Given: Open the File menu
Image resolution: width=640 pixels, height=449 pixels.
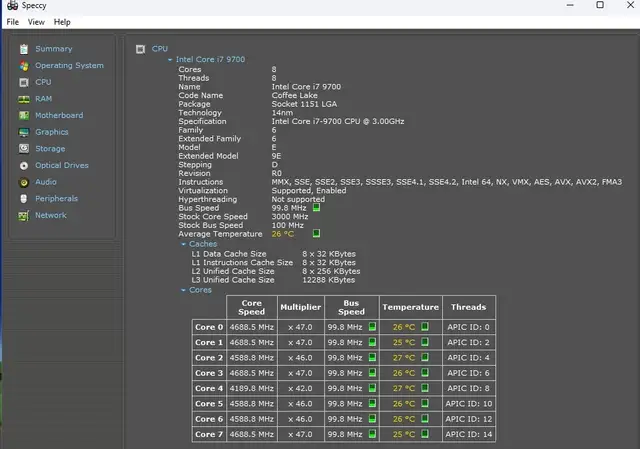Looking at the screenshot, I should click(x=13, y=22).
